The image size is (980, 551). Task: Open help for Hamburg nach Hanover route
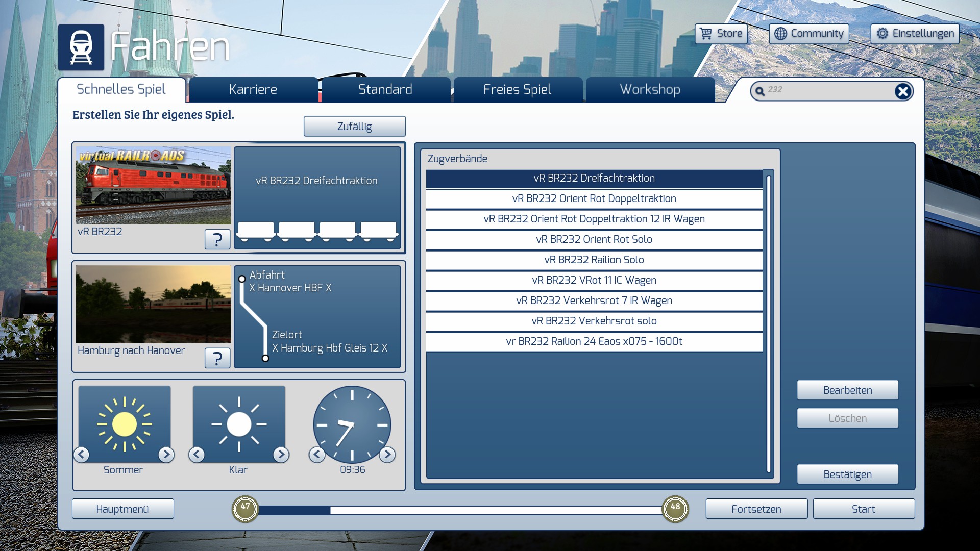217,358
